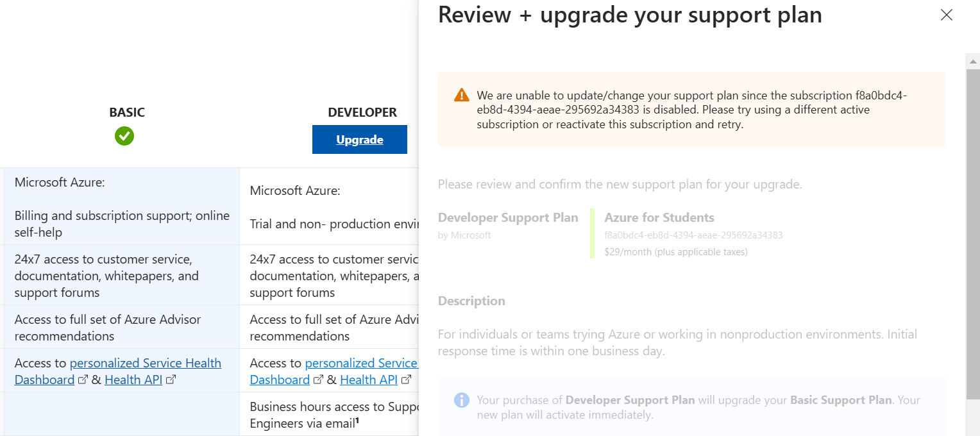Click external link icon after Developer Dashboard link

click(x=318, y=380)
